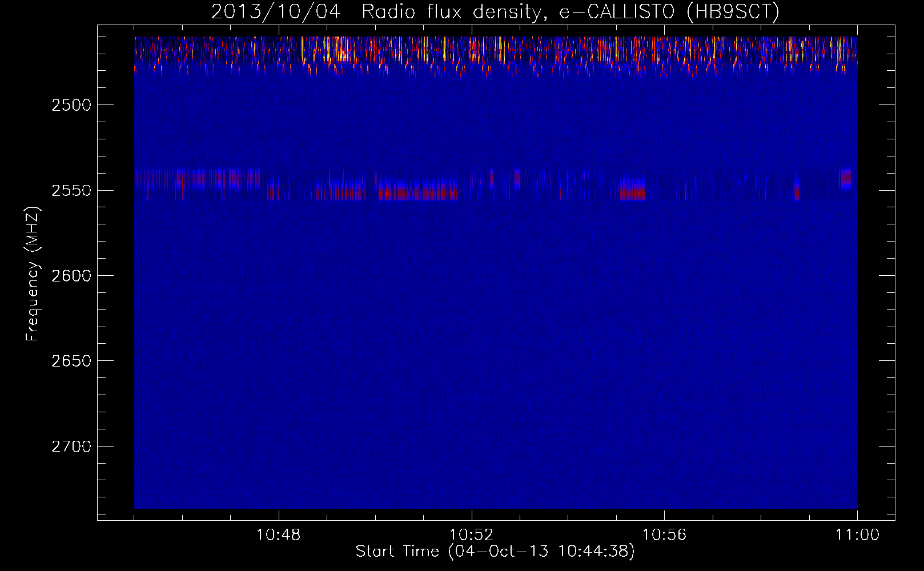Click the "Start Time (04-Oct-13 10:44:38)" label
This screenshot has width=924, height=571.
click(495, 552)
